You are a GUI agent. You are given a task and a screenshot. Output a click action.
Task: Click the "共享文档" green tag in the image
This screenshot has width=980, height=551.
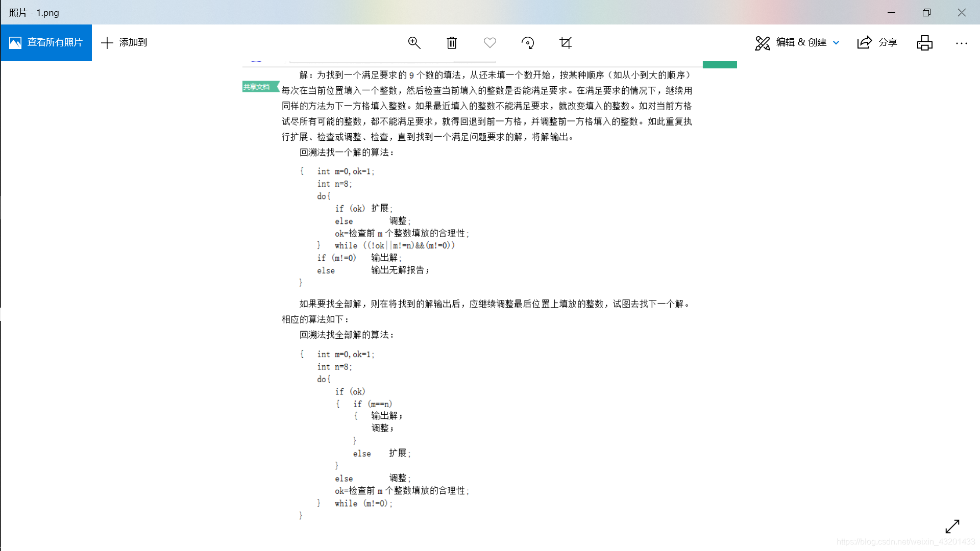point(260,87)
